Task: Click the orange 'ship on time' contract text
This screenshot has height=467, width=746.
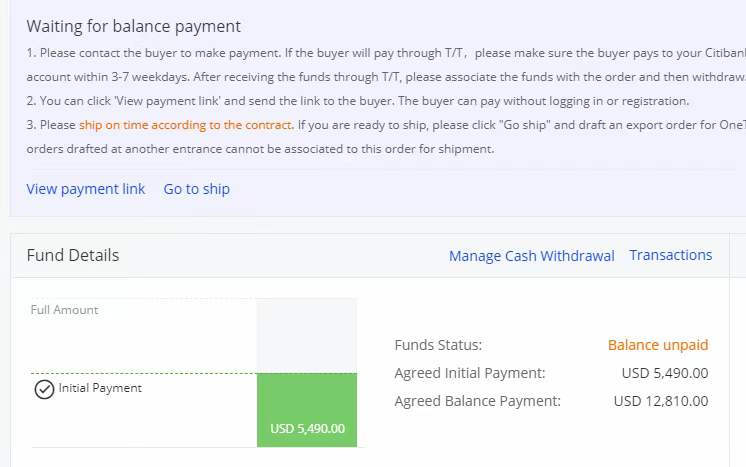Action: click(186, 125)
